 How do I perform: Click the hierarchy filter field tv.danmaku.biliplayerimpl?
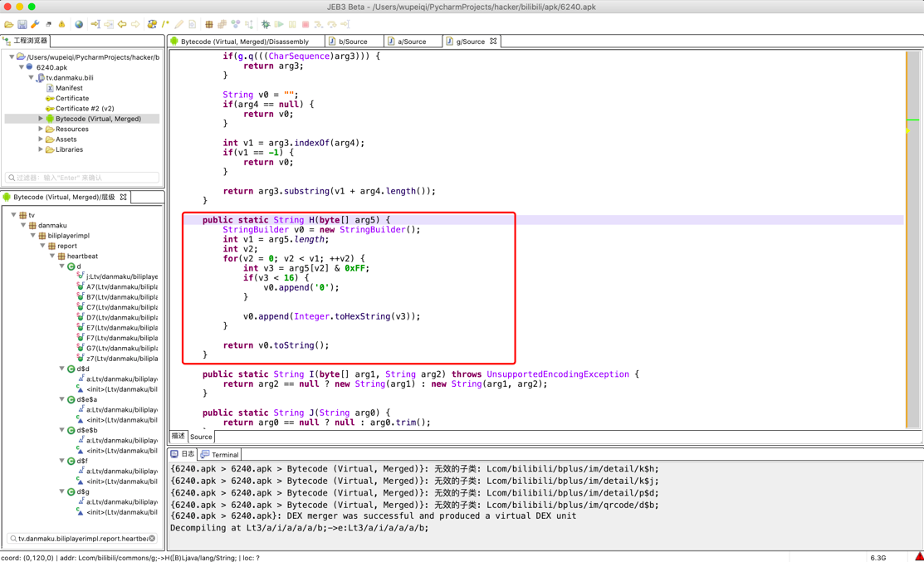[82, 538]
